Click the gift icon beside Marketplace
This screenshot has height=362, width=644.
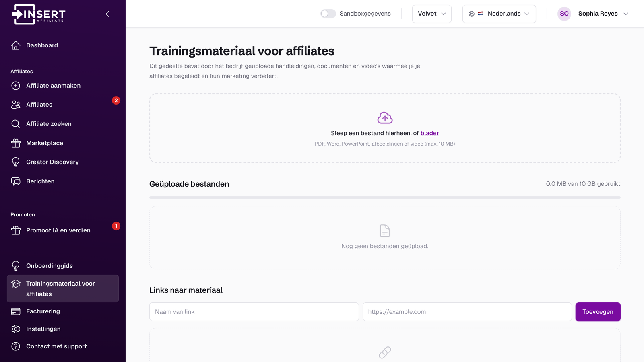tap(16, 143)
